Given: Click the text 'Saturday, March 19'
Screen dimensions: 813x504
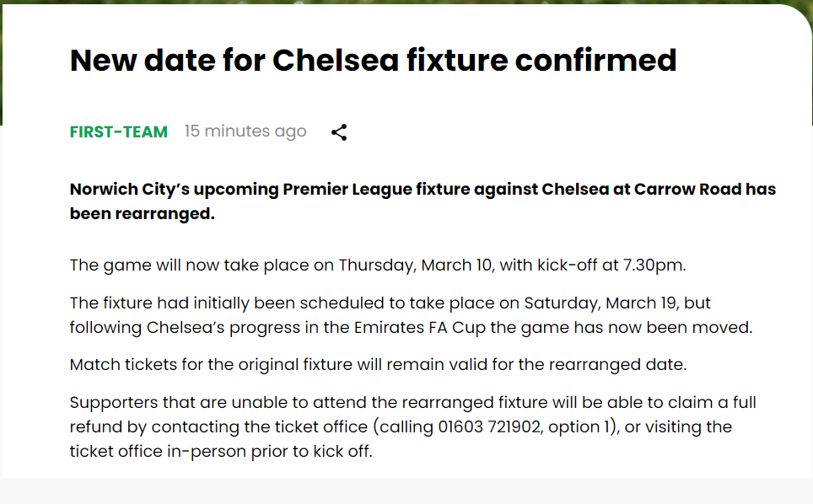Looking at the screenshot, I should point(595,303).
